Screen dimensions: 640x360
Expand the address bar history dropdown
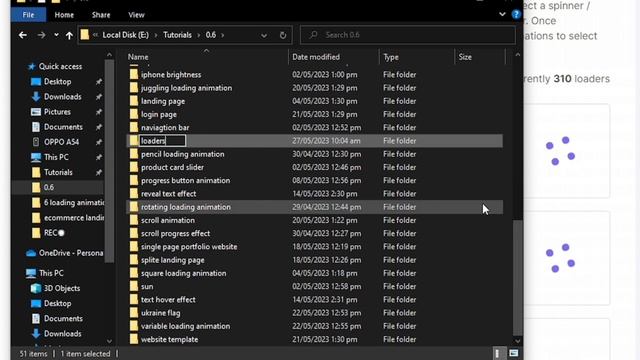(264, 36)
